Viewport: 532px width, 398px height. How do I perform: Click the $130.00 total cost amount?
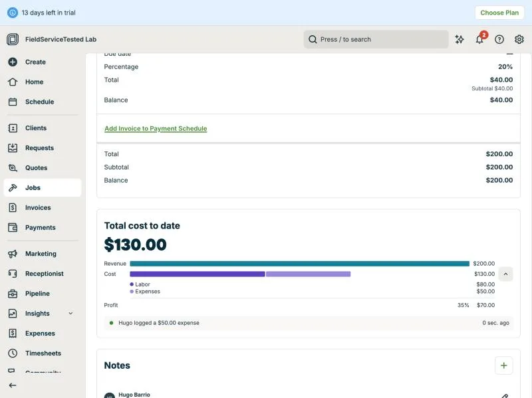[136, 245]
